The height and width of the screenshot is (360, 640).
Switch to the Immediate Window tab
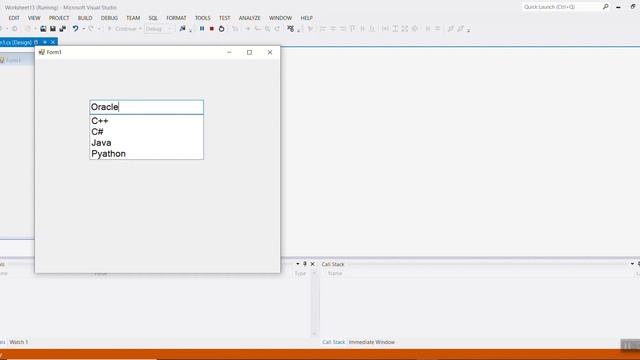(x=371, y=342)
